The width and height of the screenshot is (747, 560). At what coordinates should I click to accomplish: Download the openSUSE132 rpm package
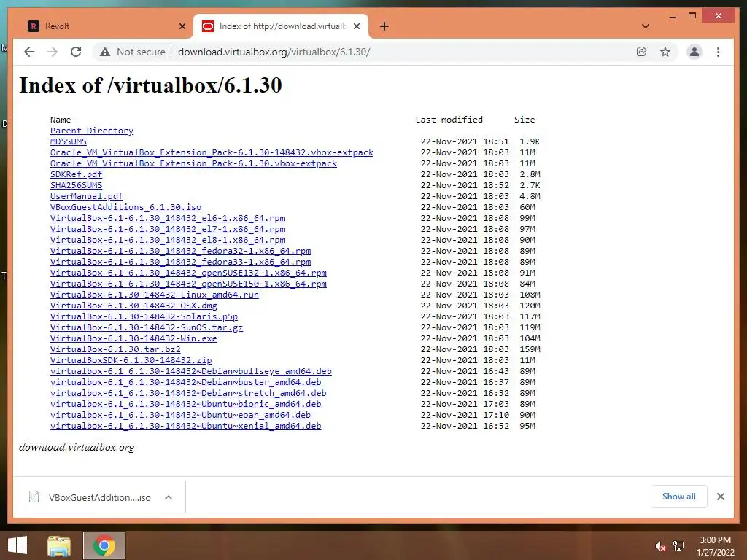[189, 273]
